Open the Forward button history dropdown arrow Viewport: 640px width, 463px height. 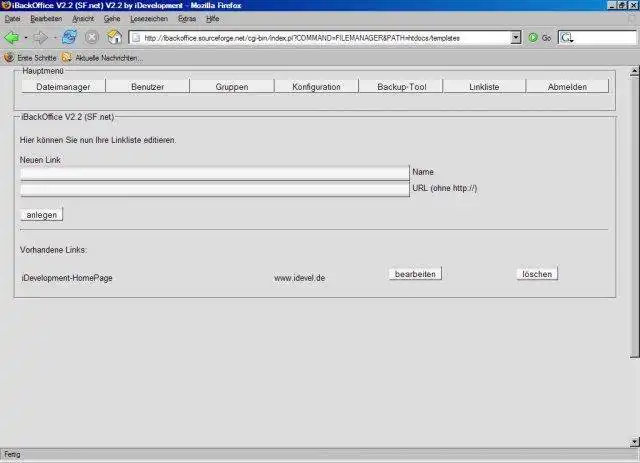pyautogui.click(x=55, y=38)
